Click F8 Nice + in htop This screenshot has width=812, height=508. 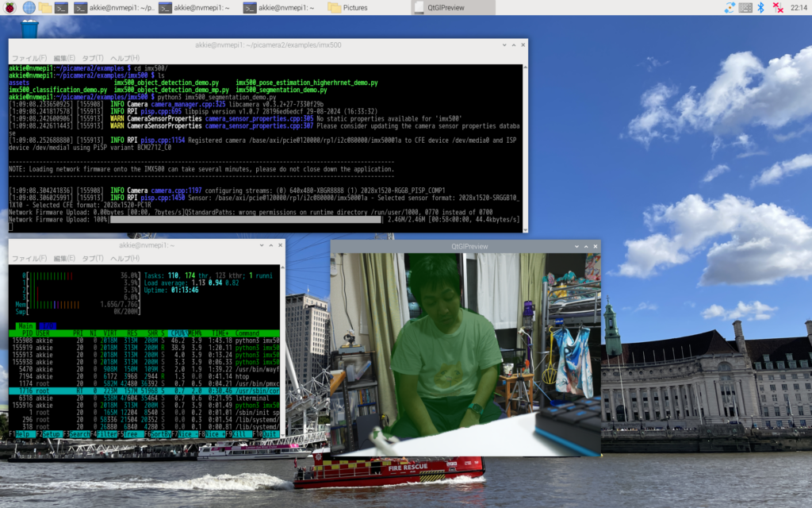211,434
